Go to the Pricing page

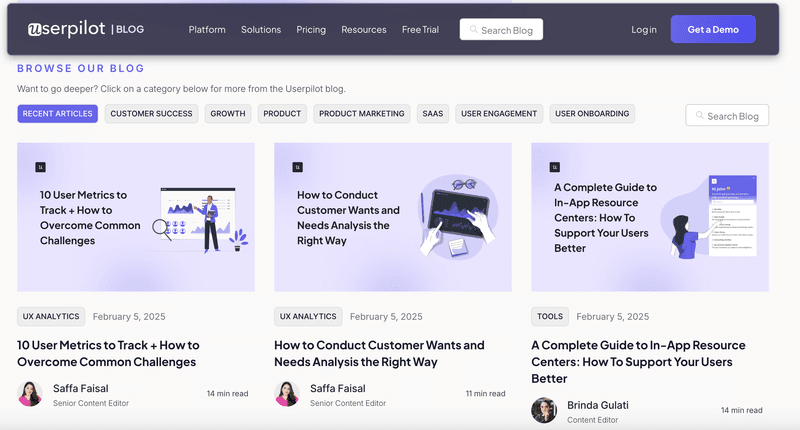311,30
